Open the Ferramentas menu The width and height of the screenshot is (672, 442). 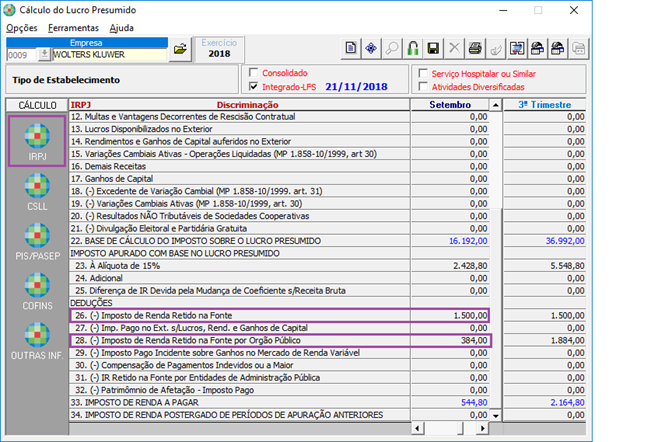tap(73, 28)
